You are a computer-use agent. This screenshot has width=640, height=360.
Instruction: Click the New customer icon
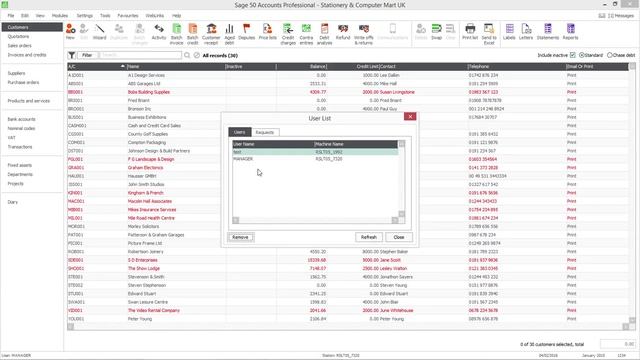point(70,31)
